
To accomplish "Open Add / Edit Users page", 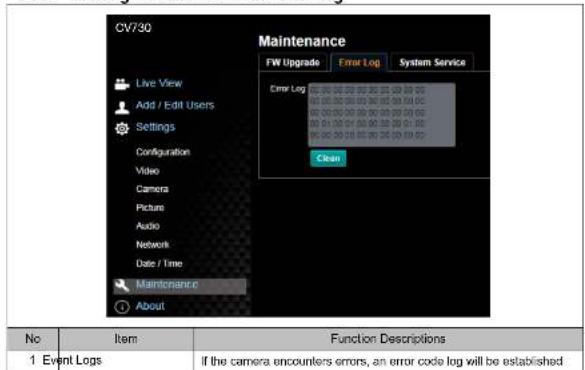I will click(x=175, y=105).
